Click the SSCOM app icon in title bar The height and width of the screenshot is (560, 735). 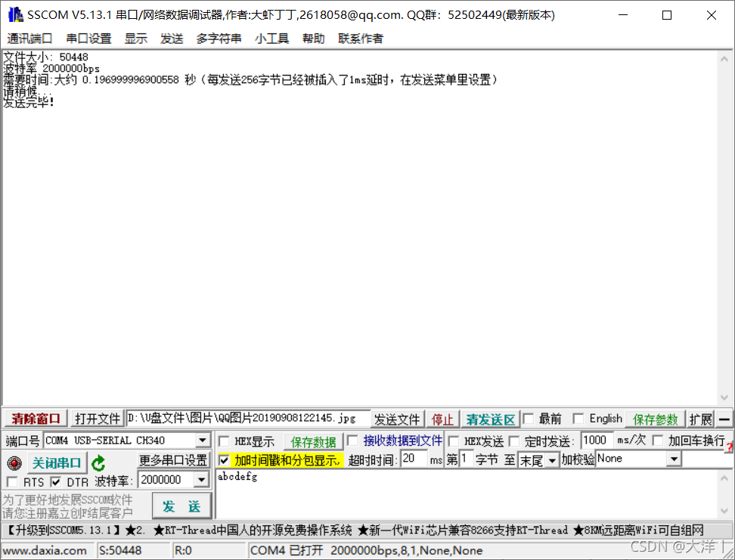(x=15, y=15)
